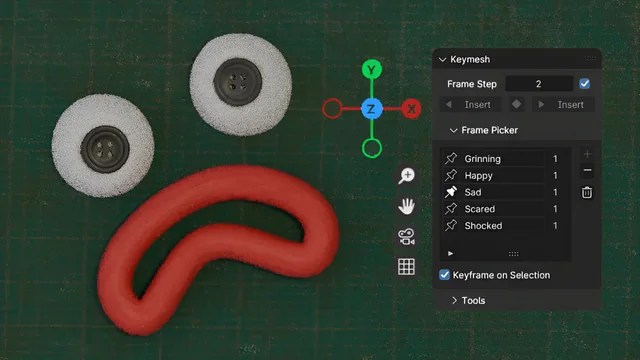Select the Grinning frame name
Image resolution: width=640 pixels, height=360 pixels.
[x=482, y=159]
